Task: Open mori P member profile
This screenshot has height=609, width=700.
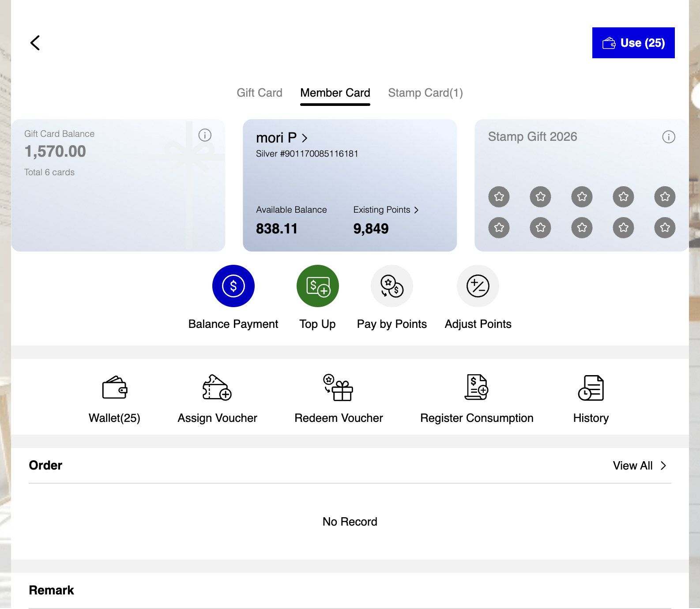Action: pyautogui.click(x=282, y=138)
